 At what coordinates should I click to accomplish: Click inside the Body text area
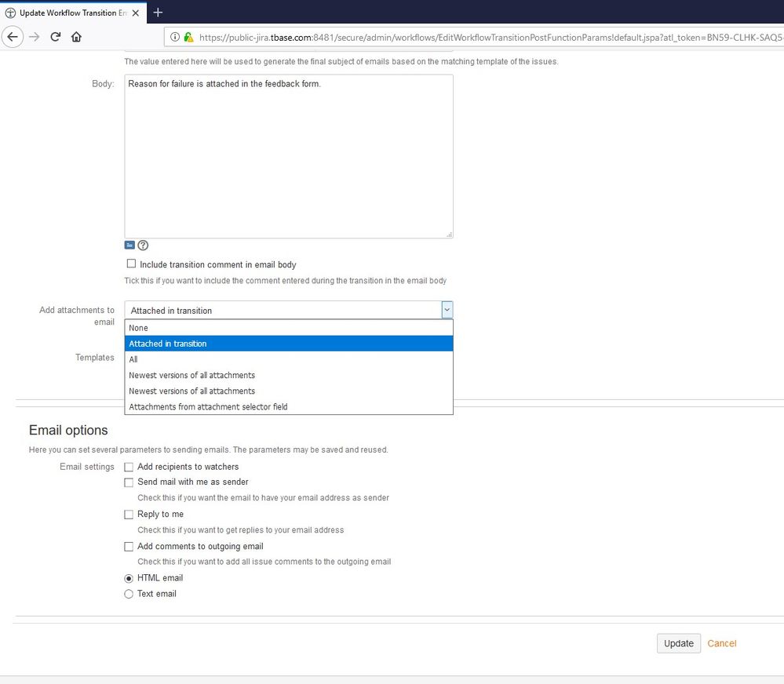tap(289, 155)
